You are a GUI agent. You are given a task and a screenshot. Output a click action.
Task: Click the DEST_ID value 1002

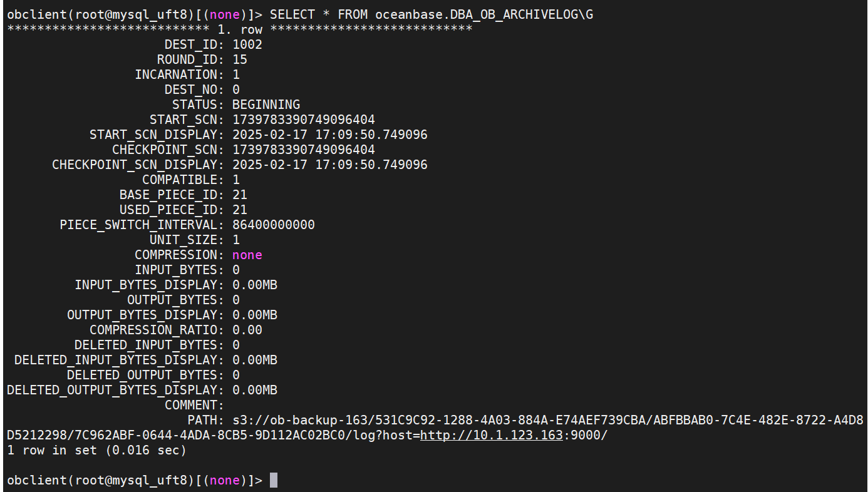click(x=247, y=44)
